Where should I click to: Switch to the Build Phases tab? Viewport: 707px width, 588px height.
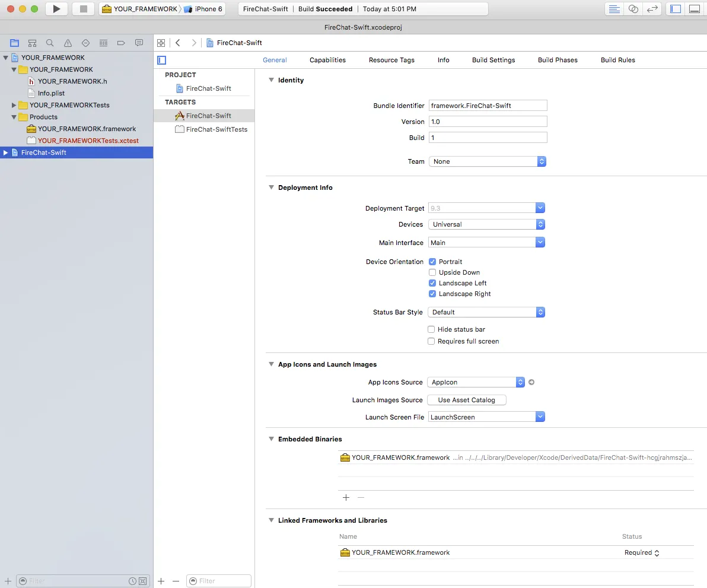click(558, 60)
